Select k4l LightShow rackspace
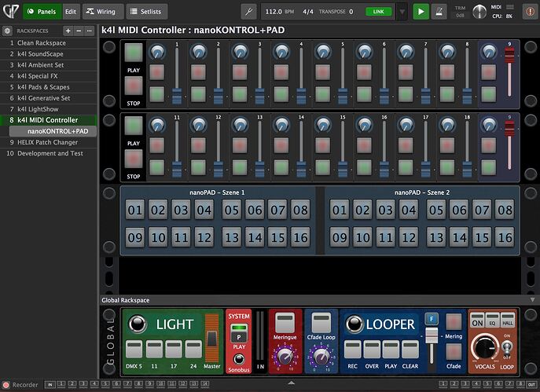The width and height of the screenshot is (540, 392). [x=49, y=109]
